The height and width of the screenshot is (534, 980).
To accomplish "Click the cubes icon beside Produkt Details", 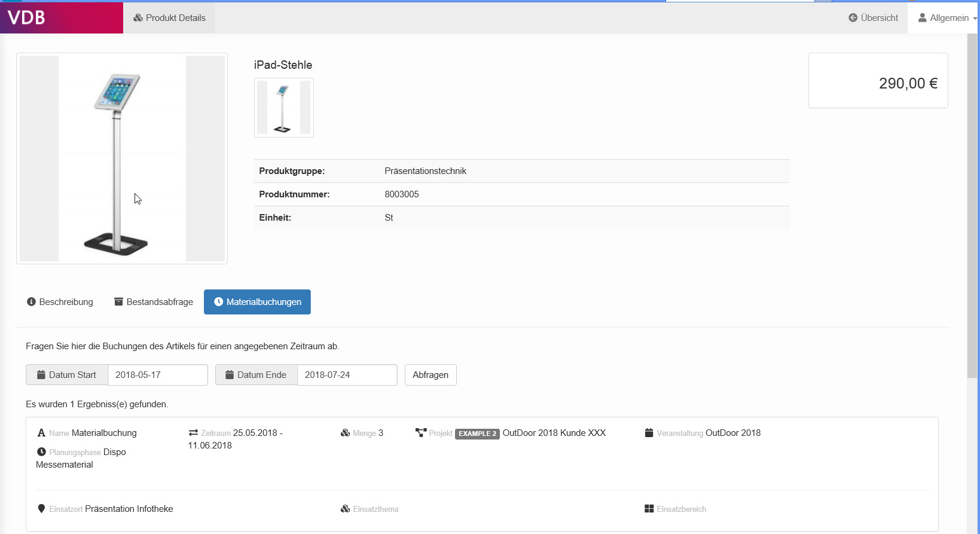I will [138, 18].
